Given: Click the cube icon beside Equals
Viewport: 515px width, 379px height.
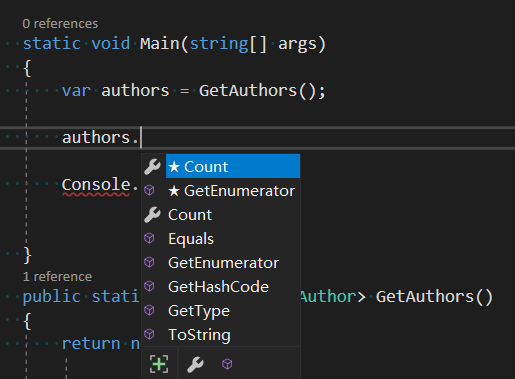Looking at the screenshot, I should tap(149, 238).
